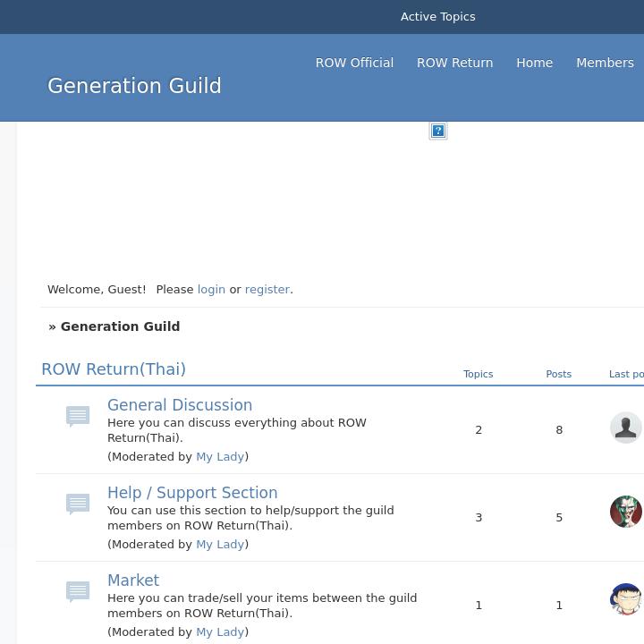Click the register link
The width and height of the screenshot is (644, 644).
click(267, 290)
